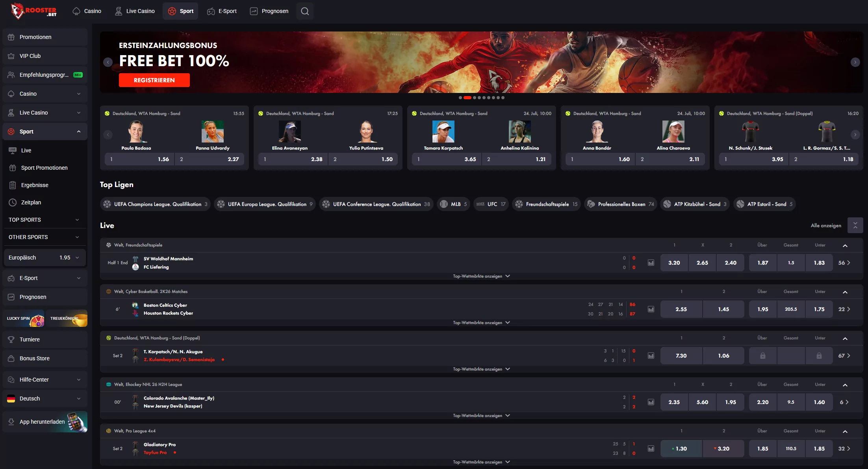The width and height of the screenshot is (868, 469).
Task: Open all 56 markets for Mannheim match
Action: [x=844, y=263]
